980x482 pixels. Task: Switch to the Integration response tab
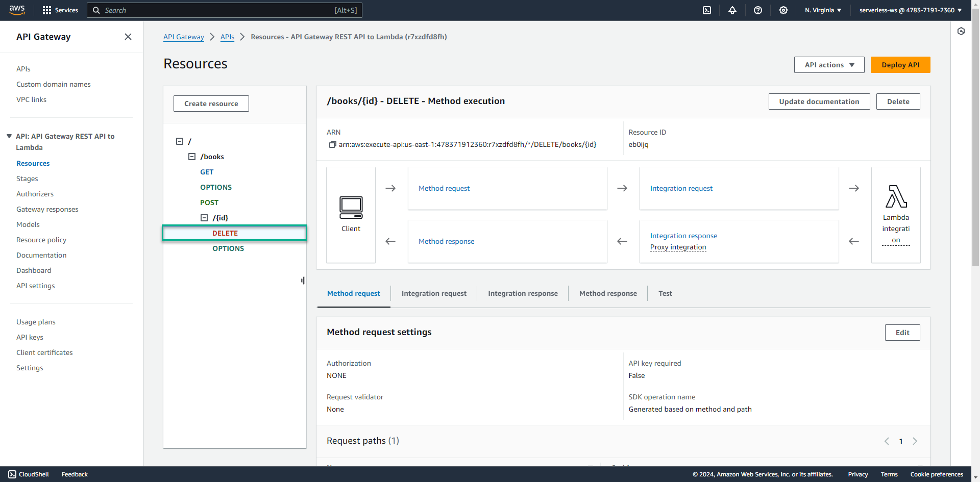[x=523, y=293]
